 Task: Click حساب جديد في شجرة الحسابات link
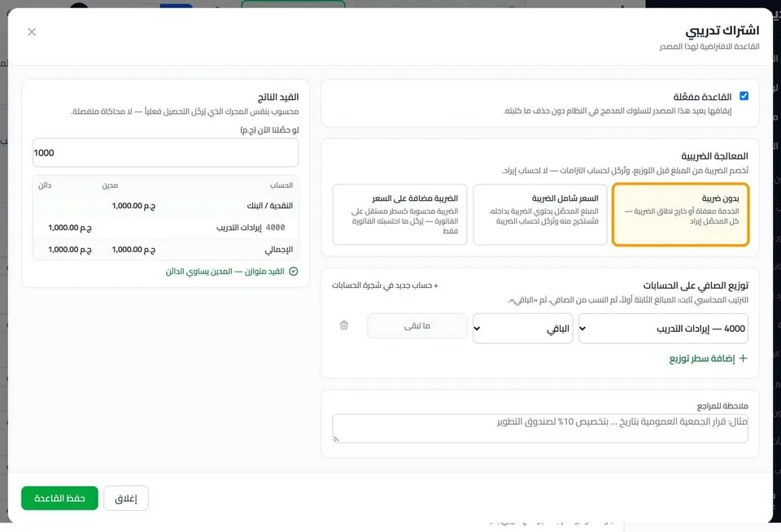click(x=385, y=286)
